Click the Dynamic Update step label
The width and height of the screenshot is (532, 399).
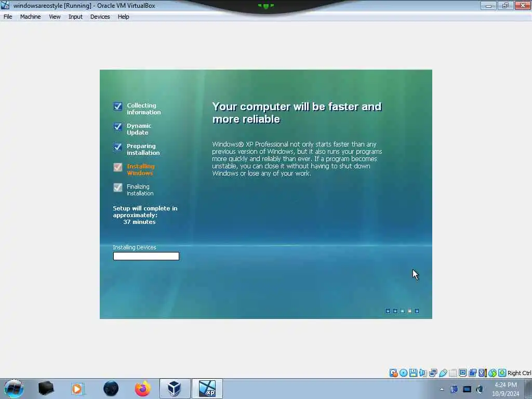click(139, 129)
